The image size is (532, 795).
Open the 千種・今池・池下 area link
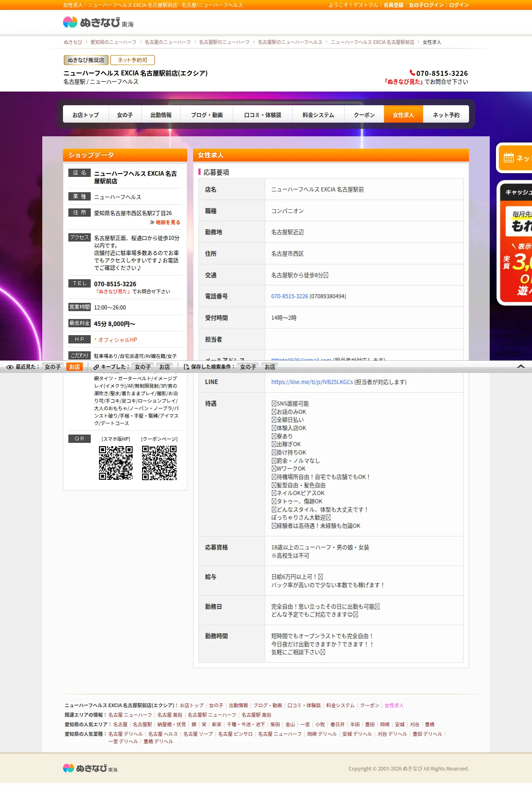point(246,724)
